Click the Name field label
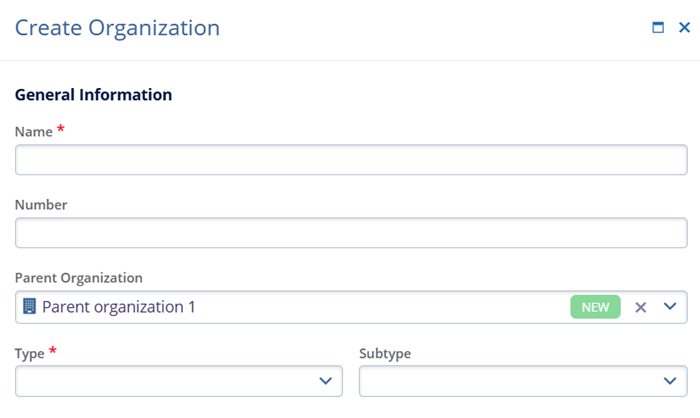Viewport: 700px width, 418px height. pyautogui.click(x=33, y=131)
